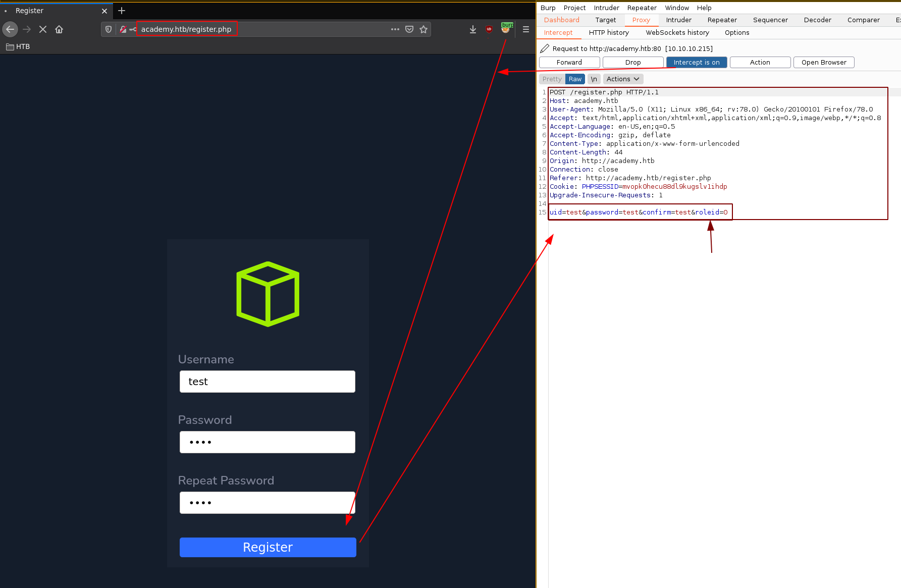
Task: Open the WebSockets history sub-tab
Action: click(x=677, y=32)
